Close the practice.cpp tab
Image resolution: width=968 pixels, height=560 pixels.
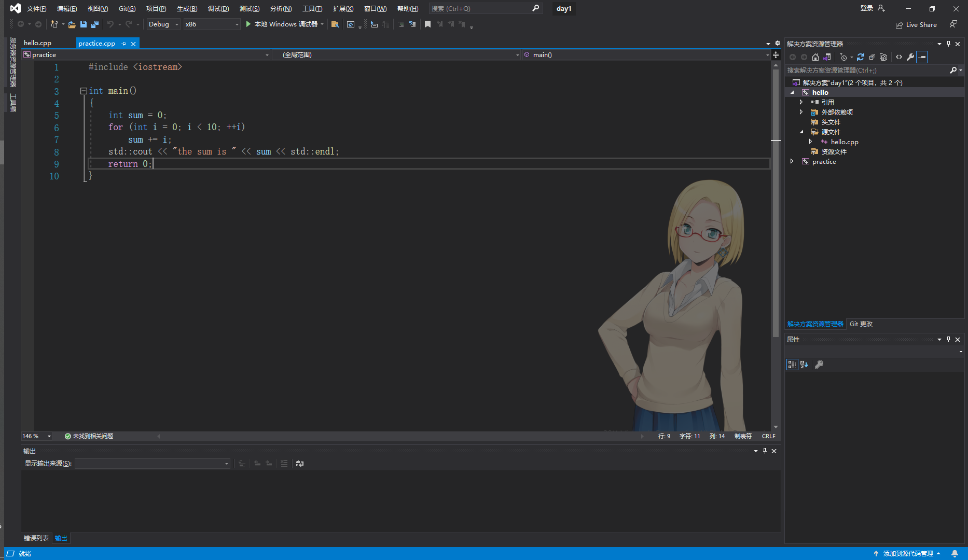(133, 44)
